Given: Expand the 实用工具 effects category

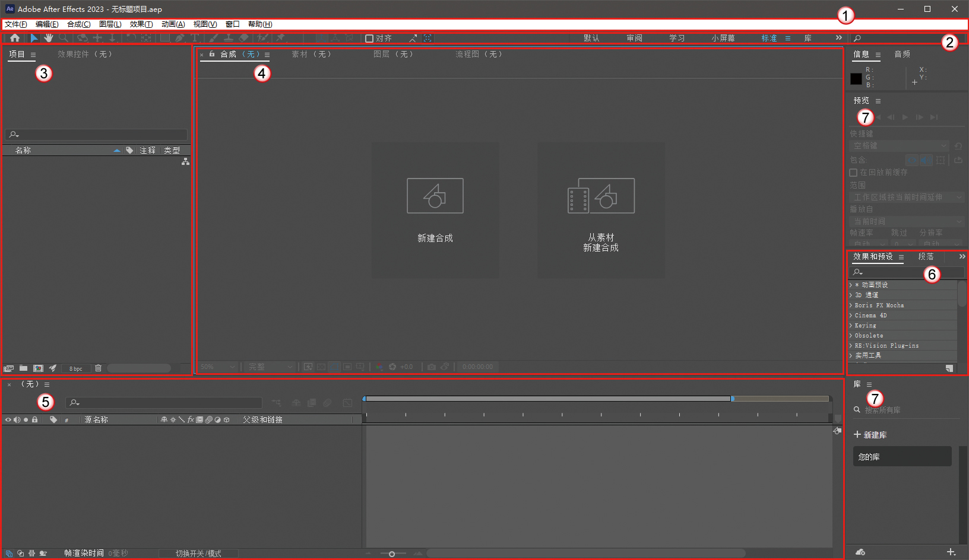Looking at the screenshot, I should click(x=850, y=356).
